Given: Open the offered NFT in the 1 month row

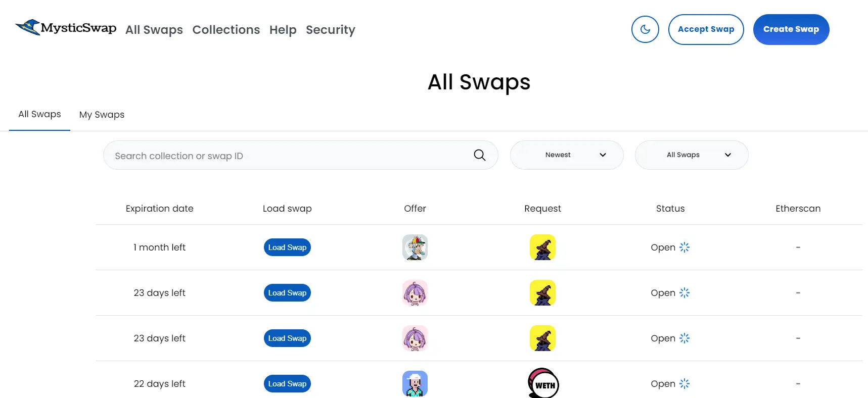Looking at the screenshot, I should pyautogui.click(x=415, y=247).
